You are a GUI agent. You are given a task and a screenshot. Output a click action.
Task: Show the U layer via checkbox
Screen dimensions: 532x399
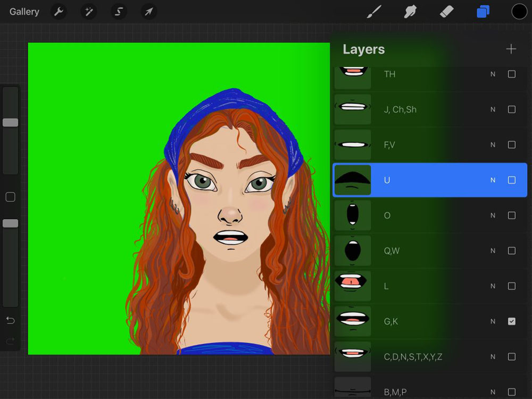tap(512, 180)
